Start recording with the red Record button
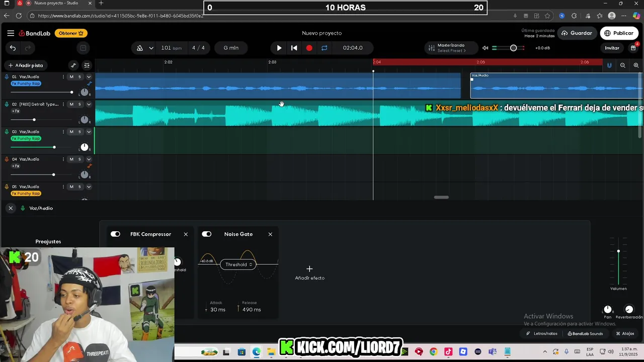This screenshot has width=644, height=362. coord(309,48)
